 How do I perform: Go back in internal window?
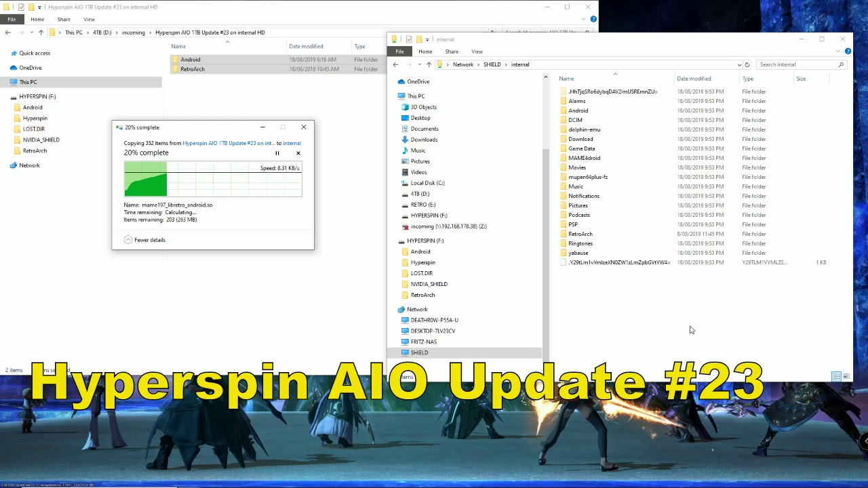pyautogui.click(x=395, y=64)
